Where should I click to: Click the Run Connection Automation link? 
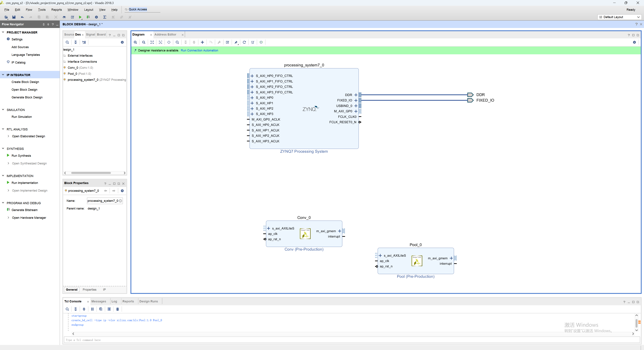[x=199, y=50]
